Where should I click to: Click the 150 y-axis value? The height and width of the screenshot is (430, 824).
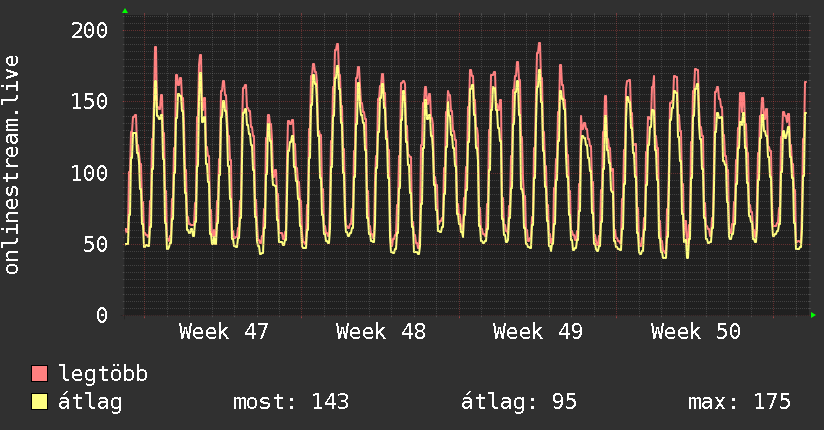pyautogui.click(x=89, y=101)
